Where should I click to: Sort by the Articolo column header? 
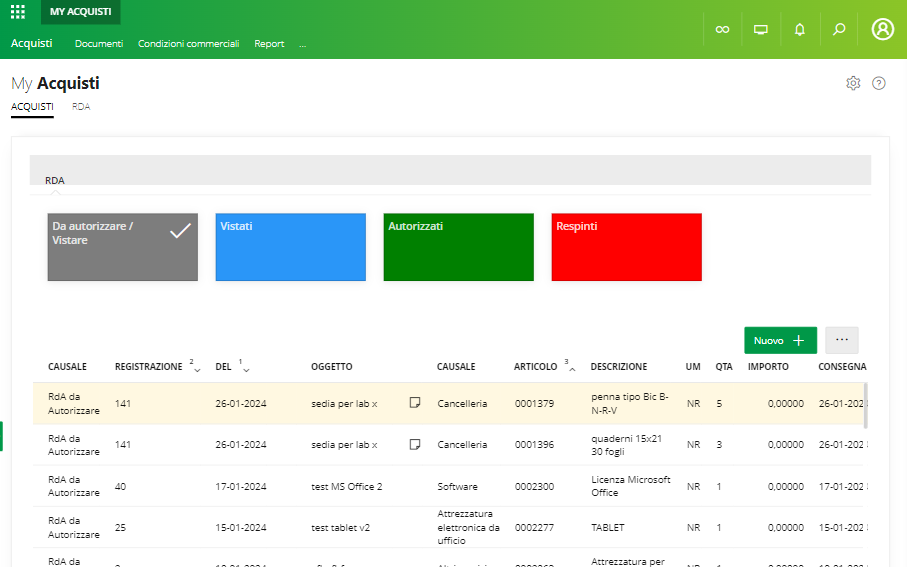click(x=535, y=367)
